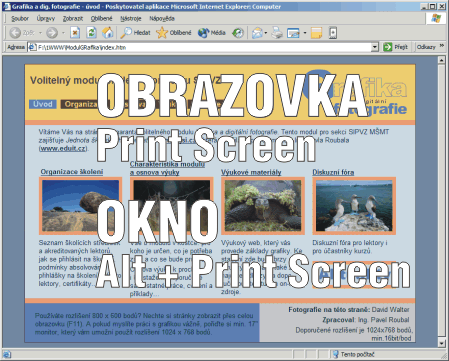Expand the Back button history arrow
Screen dimensions: 449x361
coord(40,33)
